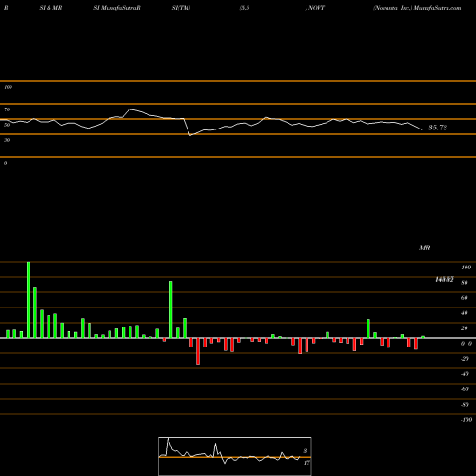Click the '(5,5' parameter text in header

pyautogui.click(x=245, y=8)
